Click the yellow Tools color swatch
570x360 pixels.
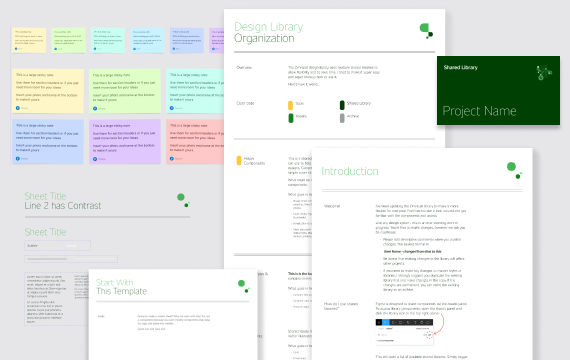coord(290,105)
